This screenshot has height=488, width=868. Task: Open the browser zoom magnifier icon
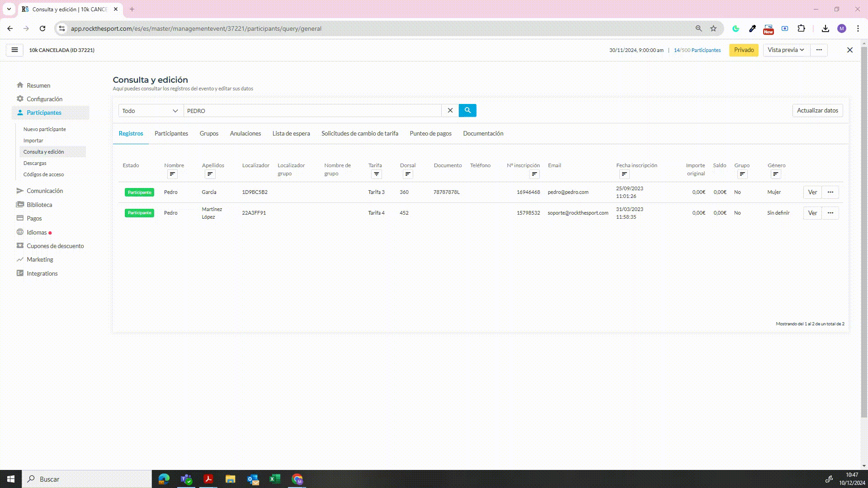[x=698, y=28]
